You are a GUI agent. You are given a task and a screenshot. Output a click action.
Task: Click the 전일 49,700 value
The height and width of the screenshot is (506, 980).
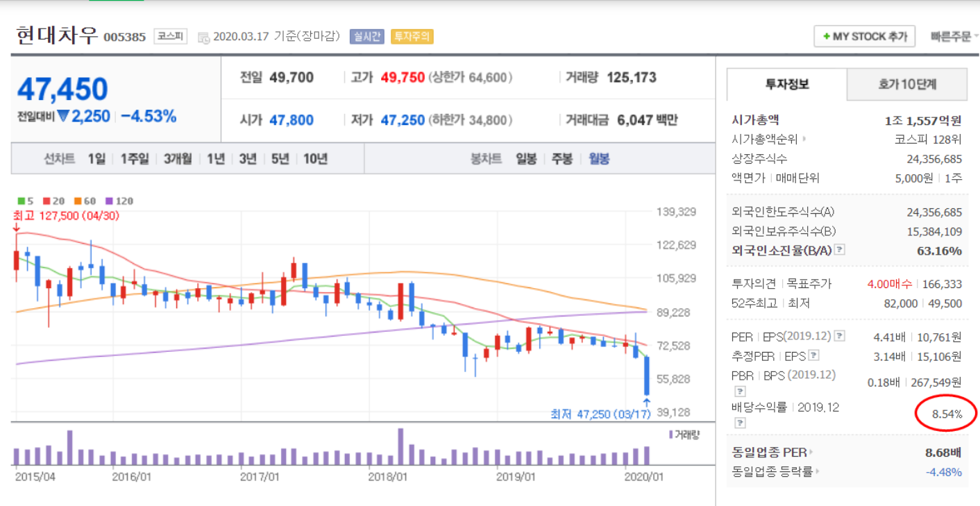291,78
